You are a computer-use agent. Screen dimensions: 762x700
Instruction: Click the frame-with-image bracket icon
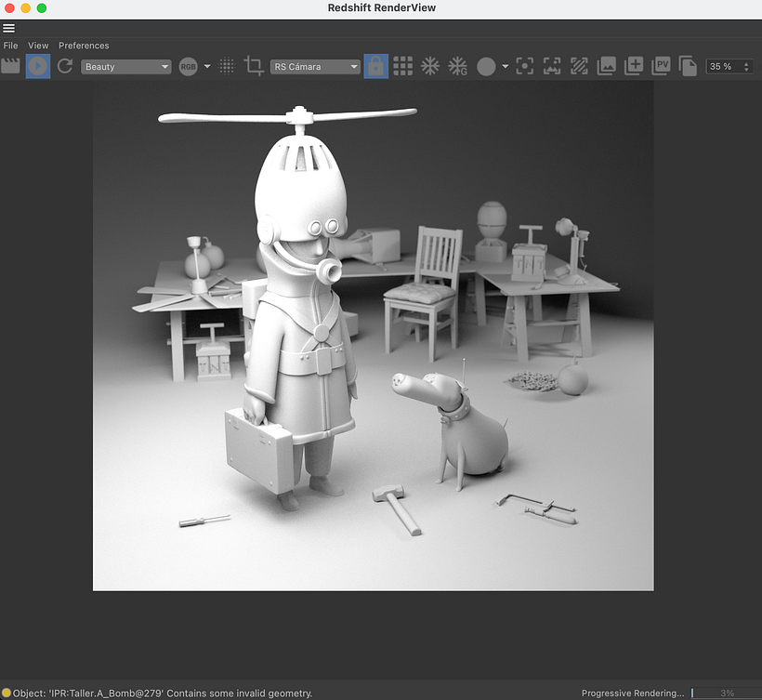click(552, 66)
